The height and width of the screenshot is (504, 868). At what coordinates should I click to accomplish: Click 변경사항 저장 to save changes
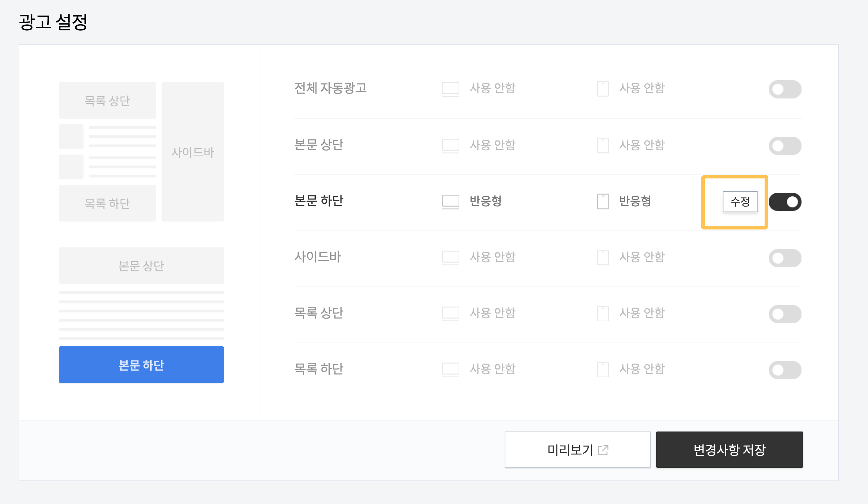point(729,450)
